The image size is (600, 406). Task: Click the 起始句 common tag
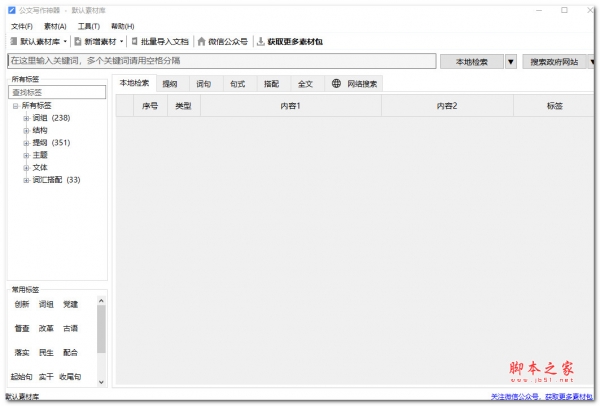[21, 377]
